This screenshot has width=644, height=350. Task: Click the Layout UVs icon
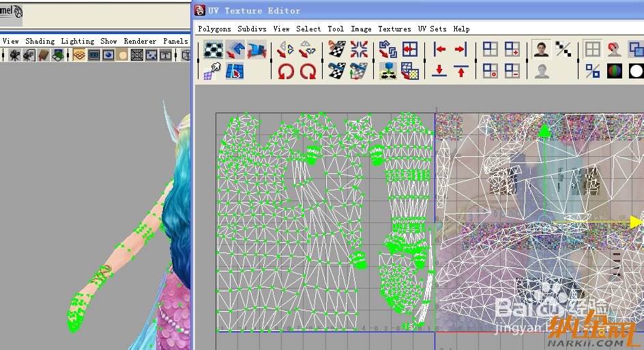(388, 50)
